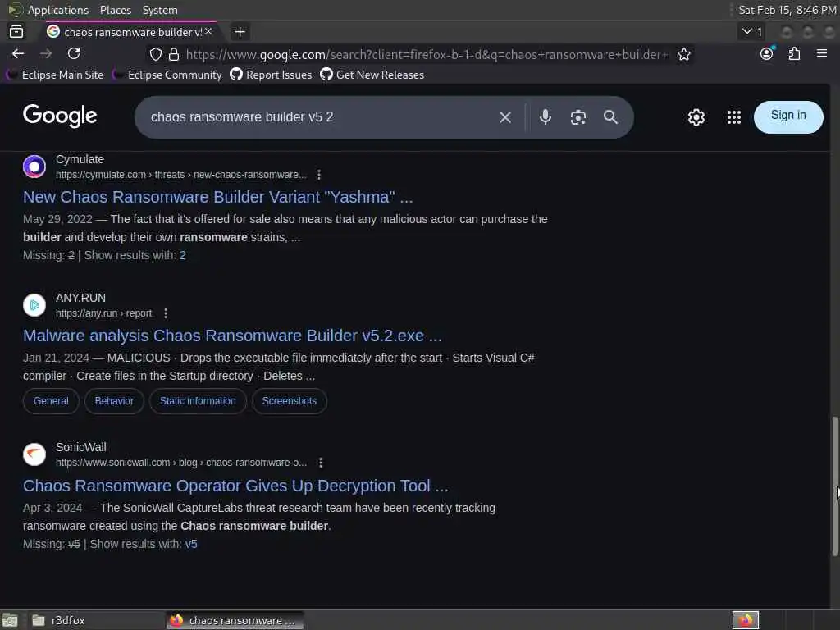Image resolution: width=840 pixels, height=630 pixels.
Task: Open the extensions puzzle icon
Action: [794, 53]
